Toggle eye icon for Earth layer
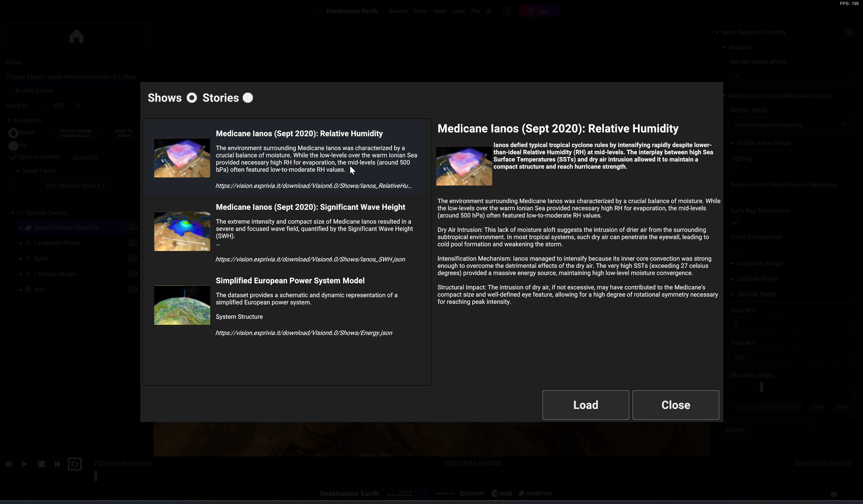The height and width of the screenshot is (504, 863). point(132,258)
